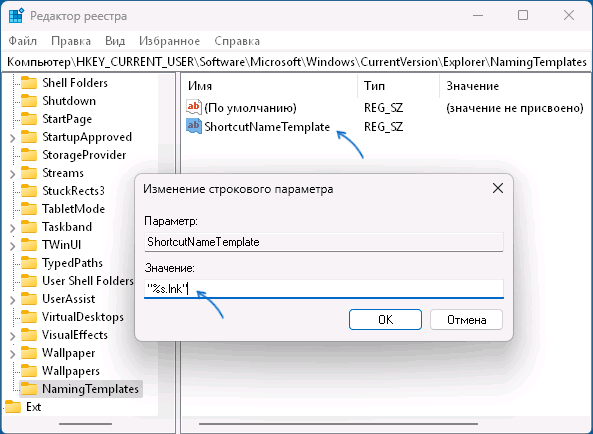The width and height of the screenshot is (593, 434).
Task: Select the Shutdown folder icon
Action: click(x=29, y=101)
